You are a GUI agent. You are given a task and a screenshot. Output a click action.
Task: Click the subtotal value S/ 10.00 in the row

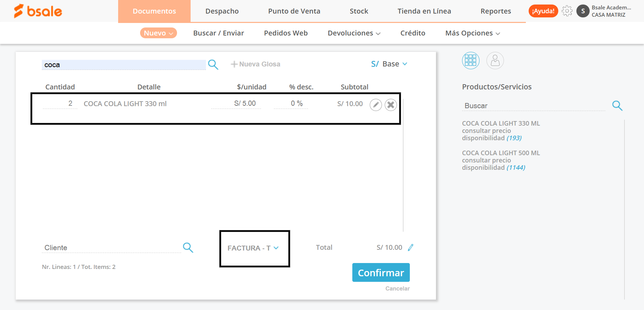coord(350,104)
